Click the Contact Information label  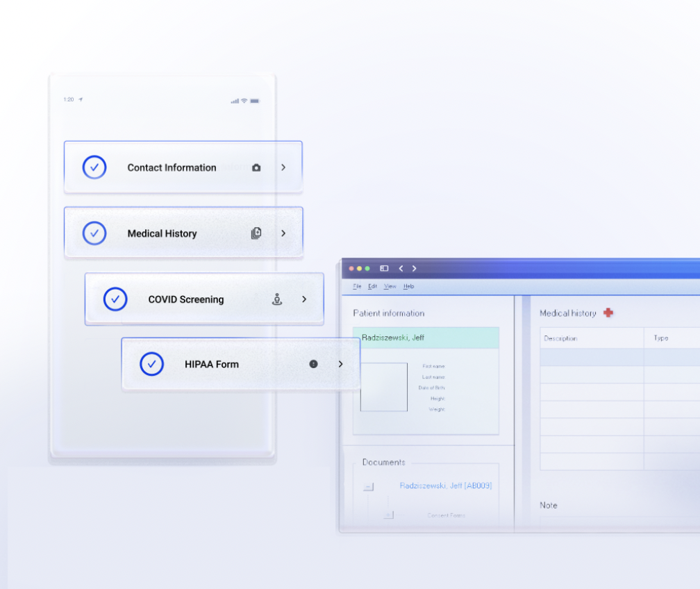click(x=172, y=167)
